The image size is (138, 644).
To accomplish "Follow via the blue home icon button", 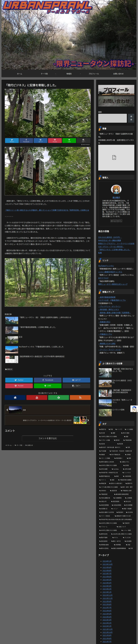I will (15, 397).
